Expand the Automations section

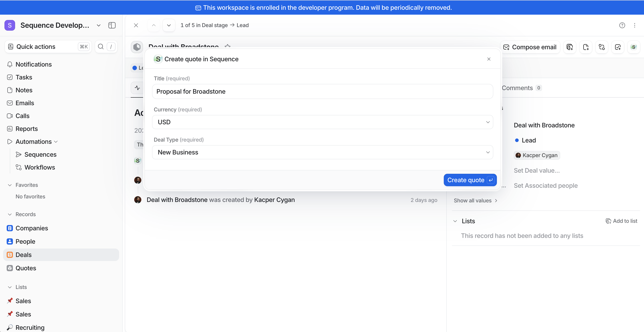[x=56, y=142]
